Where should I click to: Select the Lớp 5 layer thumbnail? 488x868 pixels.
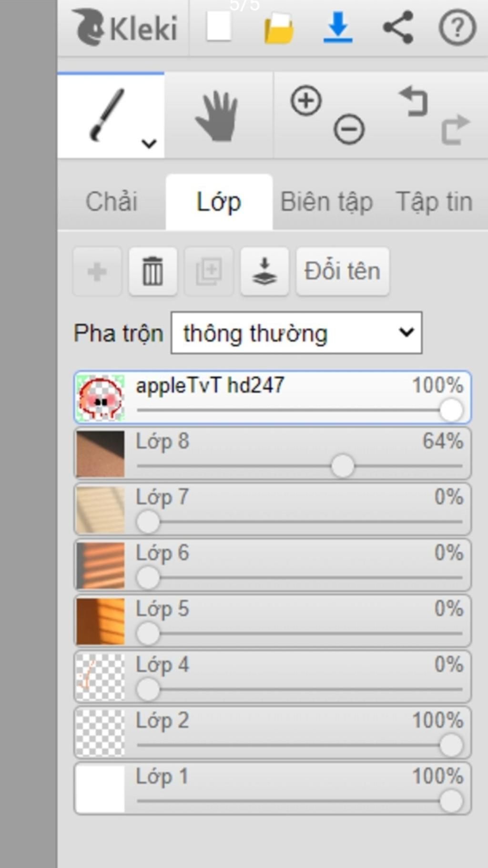click(x=101, y=621)
